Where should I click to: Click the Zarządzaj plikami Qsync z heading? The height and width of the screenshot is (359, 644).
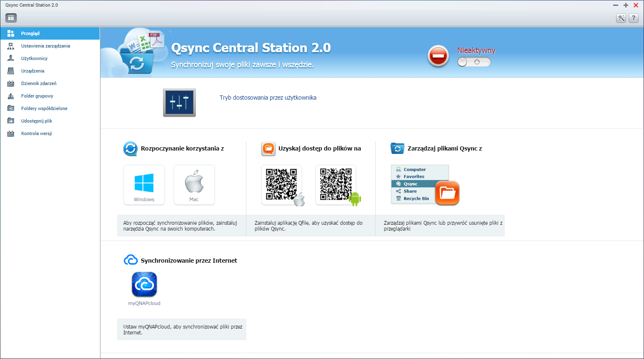(x=445, y=148)
